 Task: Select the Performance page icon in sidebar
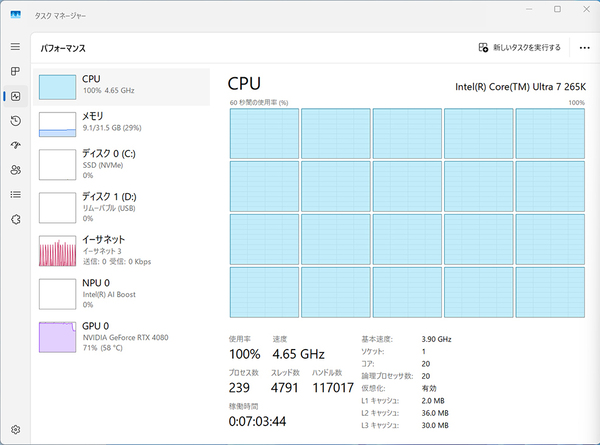click(x=15, y=96)
